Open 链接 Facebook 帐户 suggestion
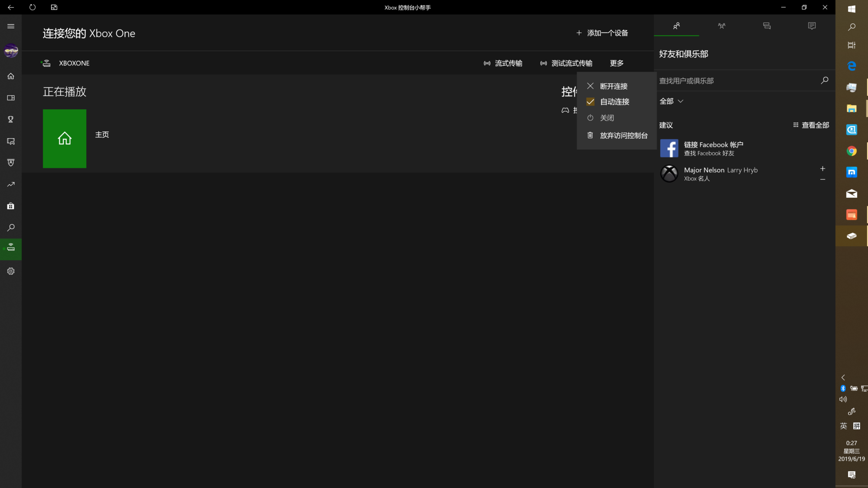The image size is (868, 488). click(744, 148)
